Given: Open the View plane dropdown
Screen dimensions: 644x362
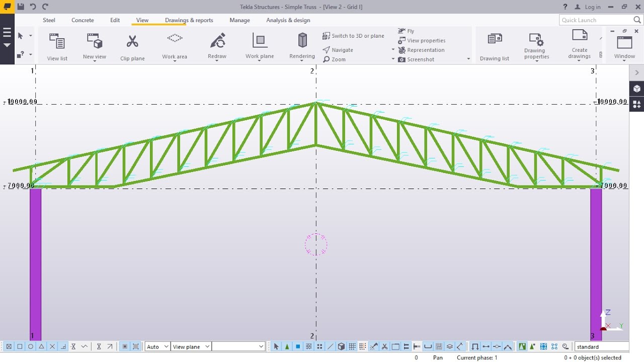Looking at the screenshot, I should click(x=191, y=346).
